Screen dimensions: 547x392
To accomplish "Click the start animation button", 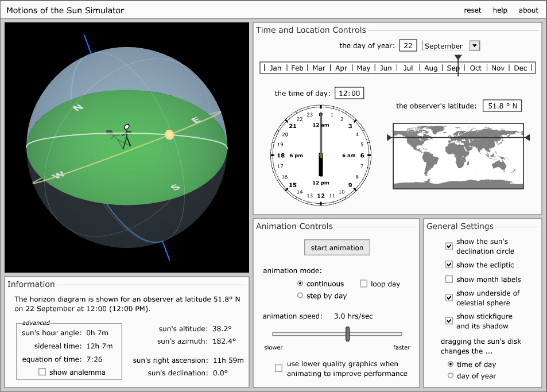I will pos(337,247).
